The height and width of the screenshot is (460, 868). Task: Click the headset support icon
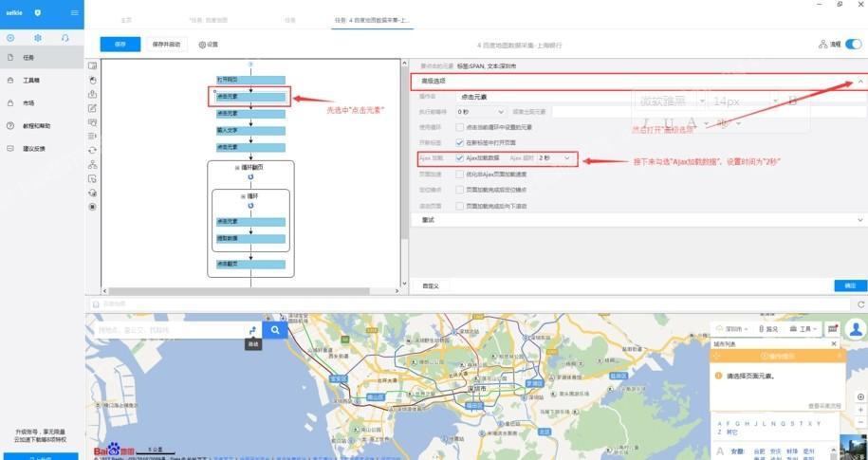[x=65, y=38]
